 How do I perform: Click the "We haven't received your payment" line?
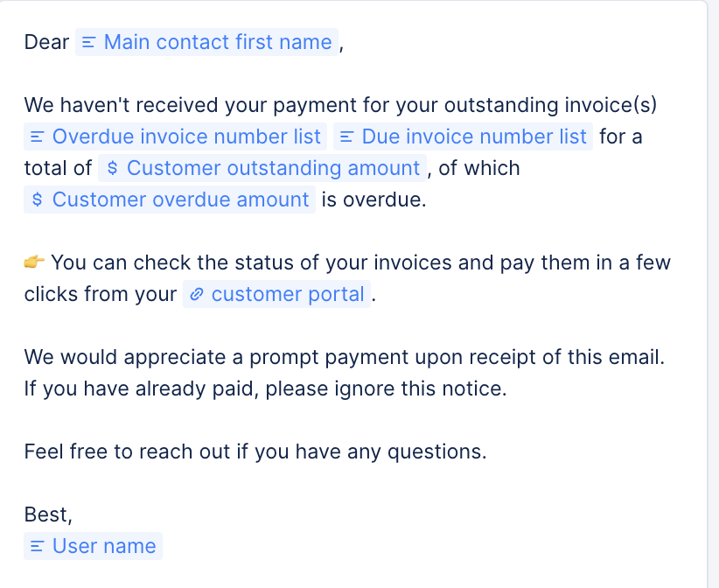tap(339, 105)
